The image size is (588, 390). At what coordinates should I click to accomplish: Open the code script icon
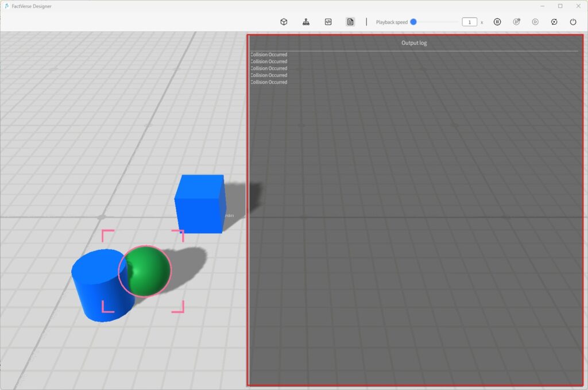coord(328,22)
